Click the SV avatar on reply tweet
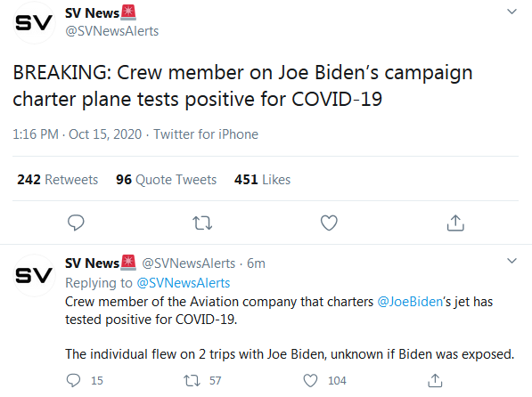The image size is (532, 397). (34, 275)
